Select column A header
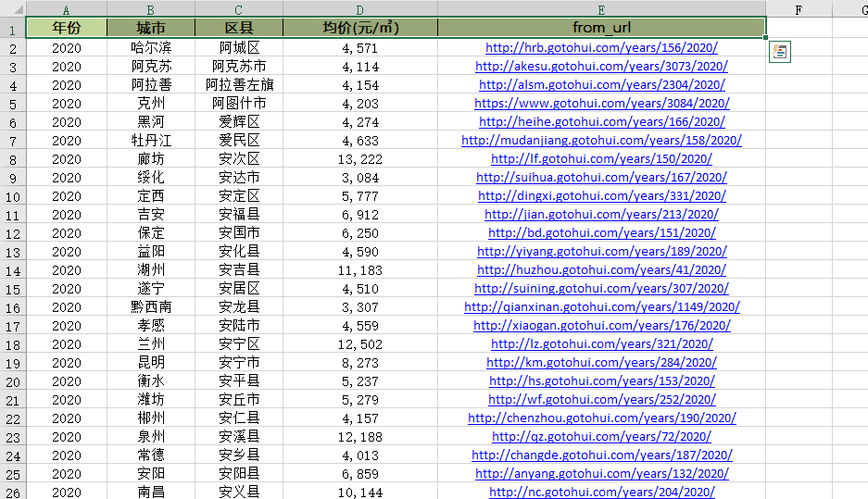Viewport: 868px width, 499px height. point(67,9)
